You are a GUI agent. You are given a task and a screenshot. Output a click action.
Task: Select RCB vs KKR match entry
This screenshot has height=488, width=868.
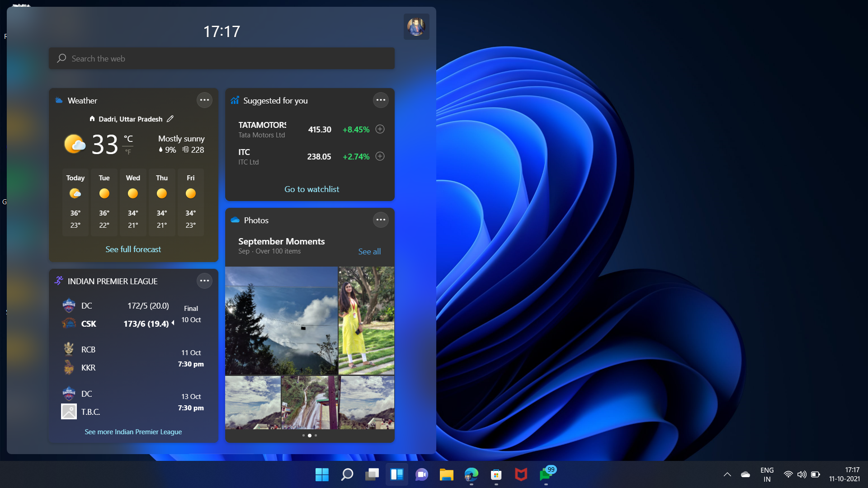pyautogui.click(x=133, y=358)
